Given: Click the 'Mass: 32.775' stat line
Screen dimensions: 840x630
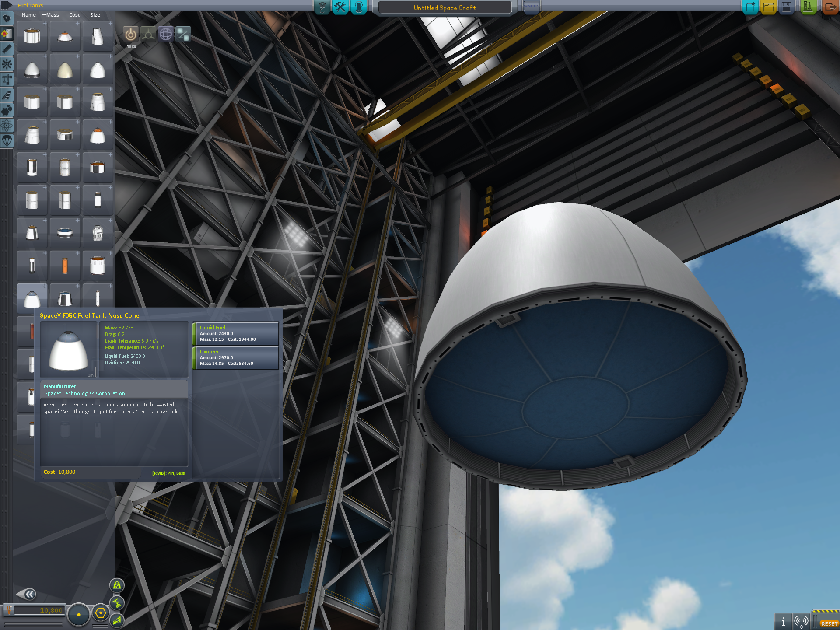Looking at the screenshot, I should coord(119,328).
